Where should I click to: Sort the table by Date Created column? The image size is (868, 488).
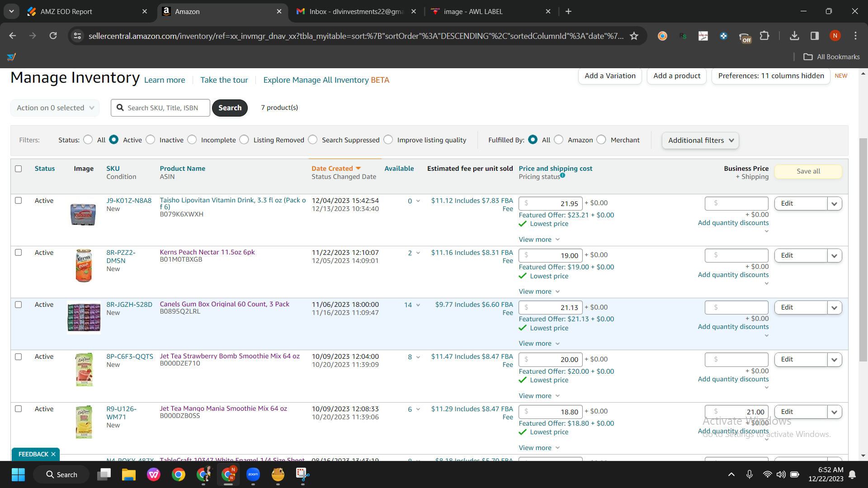pyautogui.click(x=336, y=169)
